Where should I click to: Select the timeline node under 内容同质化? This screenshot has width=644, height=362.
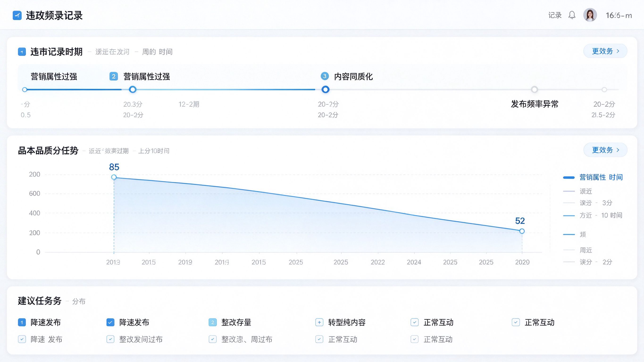point(325,89)
